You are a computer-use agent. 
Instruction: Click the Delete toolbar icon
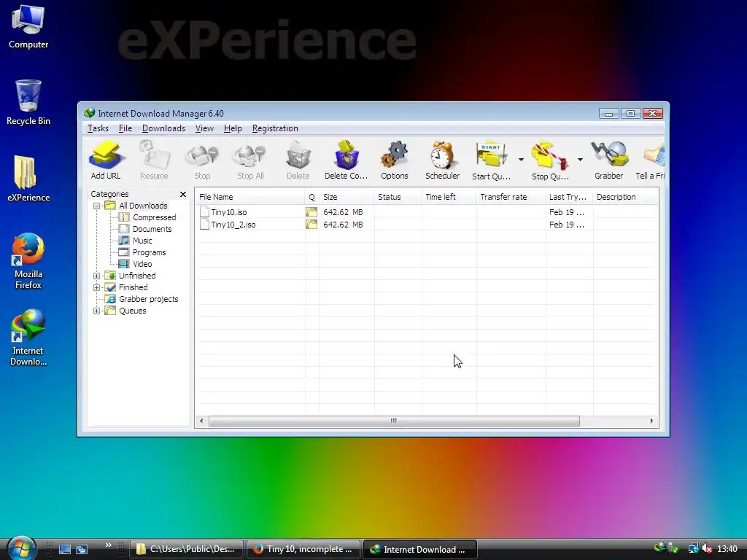pyautogui.click(x=298, y=160)
